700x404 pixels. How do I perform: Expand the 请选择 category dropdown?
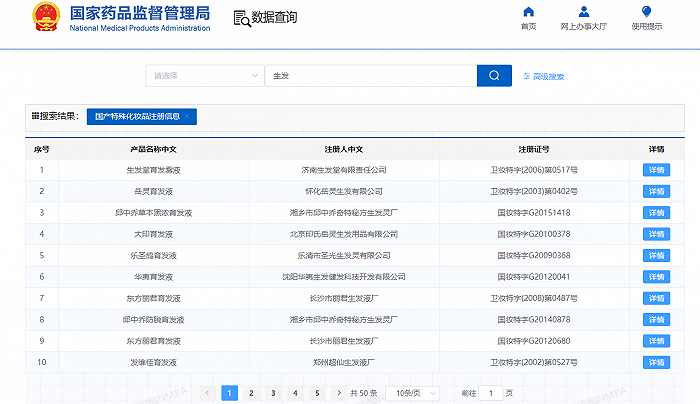[205, 76]
